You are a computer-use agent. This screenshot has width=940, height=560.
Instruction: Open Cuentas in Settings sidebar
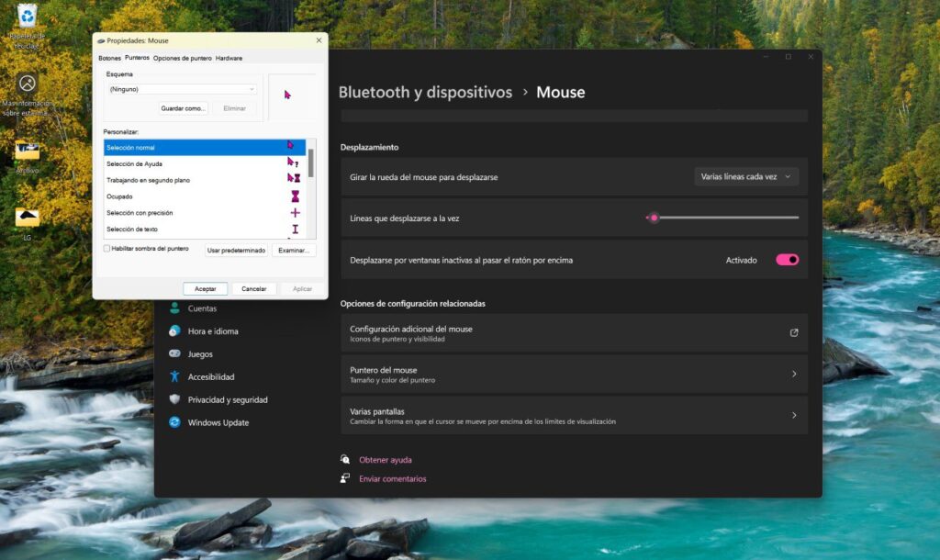pyautogui.click(x=202, y=308)
